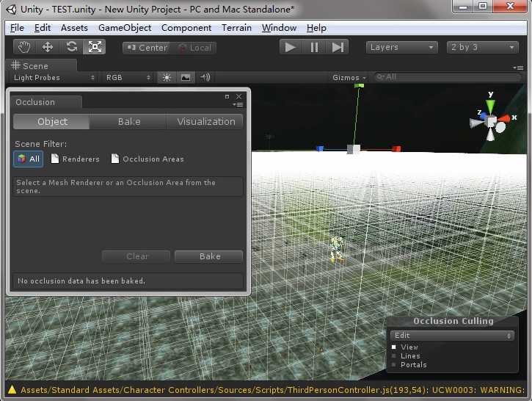532x401 pixels.
Task: Click the green Y move handle tip
Action: pos(359,86)
